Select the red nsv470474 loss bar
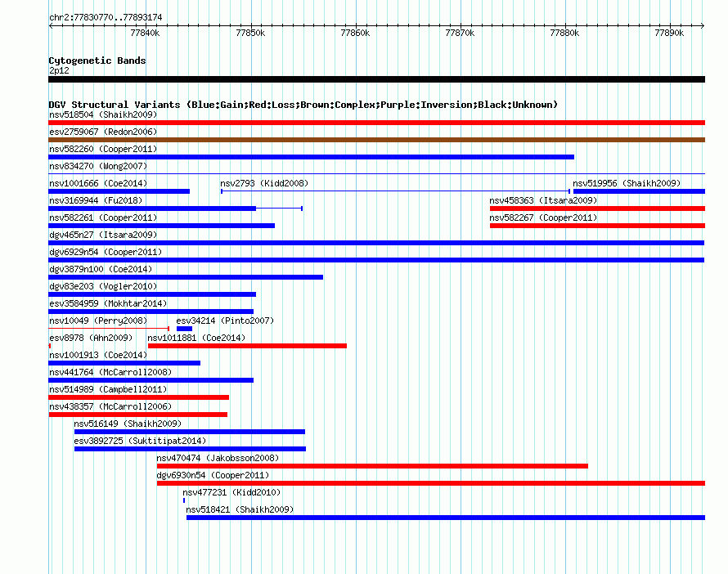 coord(372,466)
